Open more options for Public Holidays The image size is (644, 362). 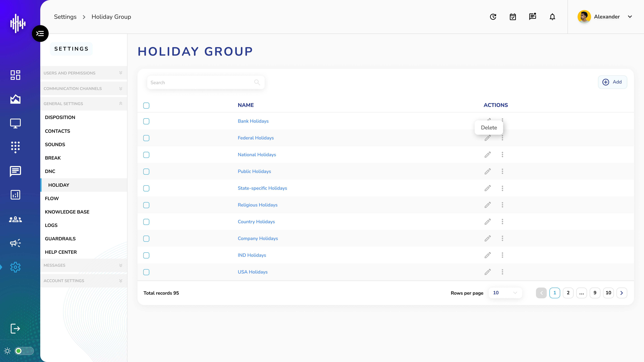click(502, 171)
